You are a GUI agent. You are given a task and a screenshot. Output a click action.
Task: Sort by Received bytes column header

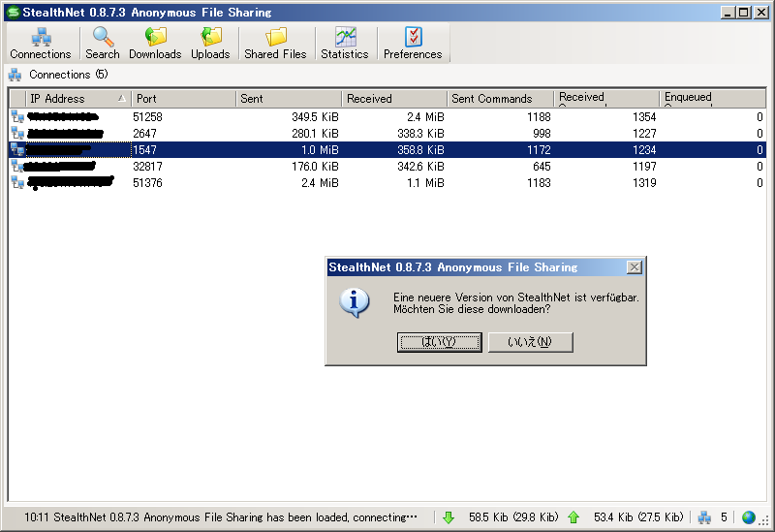[394, 99]
